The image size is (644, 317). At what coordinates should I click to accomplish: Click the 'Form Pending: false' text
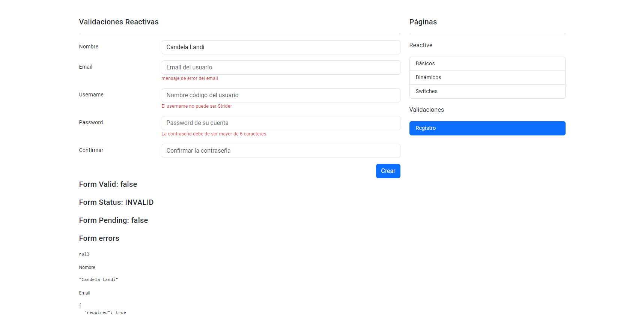tap(113, 220)
